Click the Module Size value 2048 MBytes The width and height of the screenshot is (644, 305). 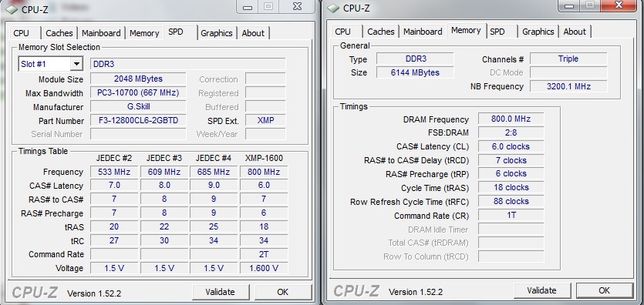(138, 79)
